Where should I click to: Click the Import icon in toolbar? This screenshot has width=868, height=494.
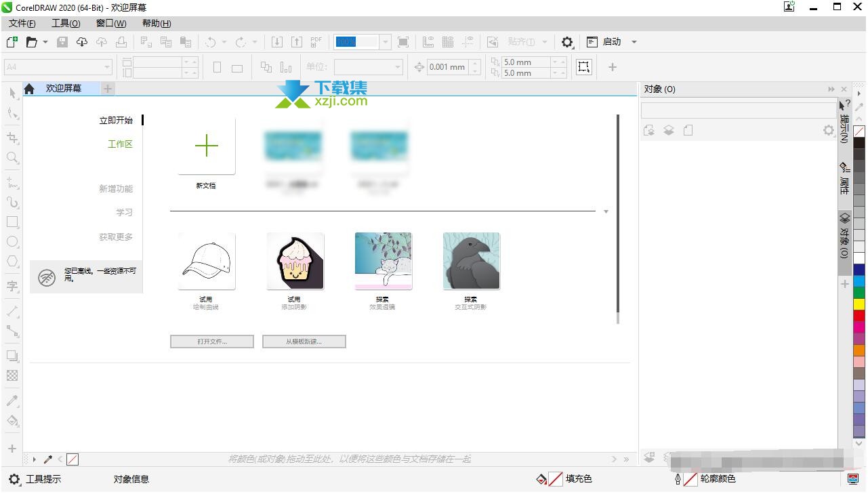tap(277, 42)
